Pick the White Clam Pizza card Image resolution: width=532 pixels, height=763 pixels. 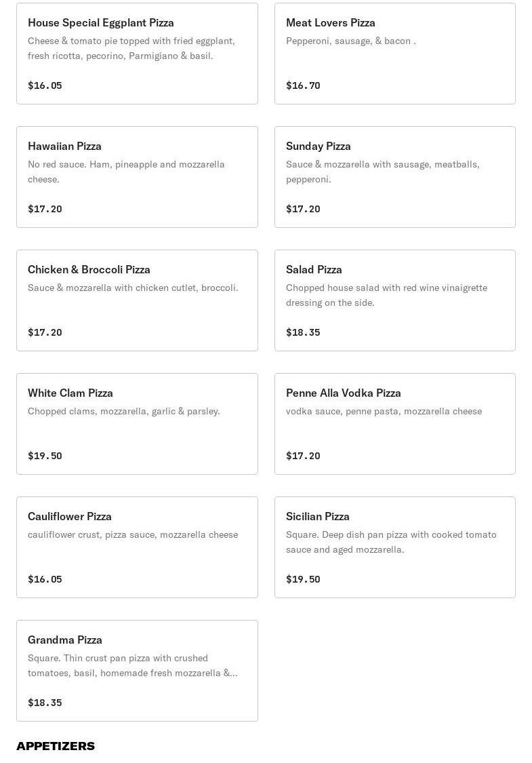click(x=137, y=424)
